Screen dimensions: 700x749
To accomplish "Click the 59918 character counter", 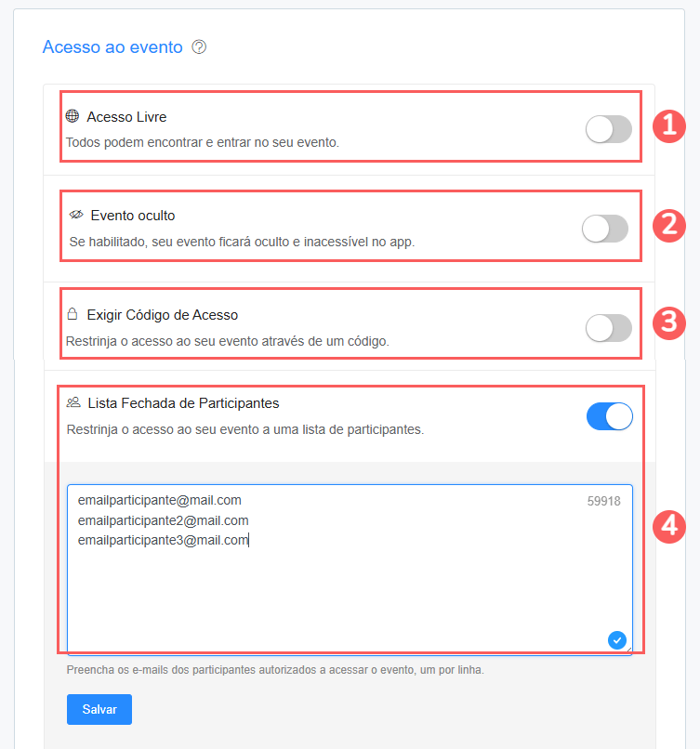I will click(603, 501).
